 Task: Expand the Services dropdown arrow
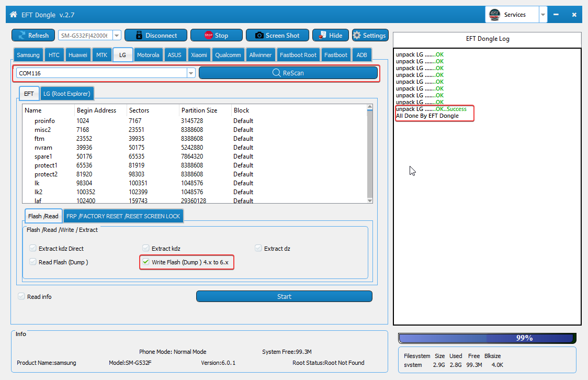[x=543, y=15]
